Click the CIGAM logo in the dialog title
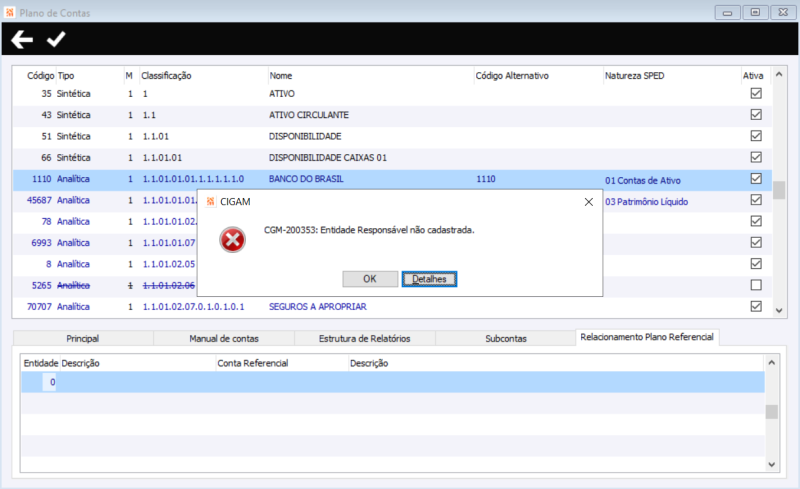Image resolution: width=800 pixels, height=489 pixels. click(x=210, y=202)
